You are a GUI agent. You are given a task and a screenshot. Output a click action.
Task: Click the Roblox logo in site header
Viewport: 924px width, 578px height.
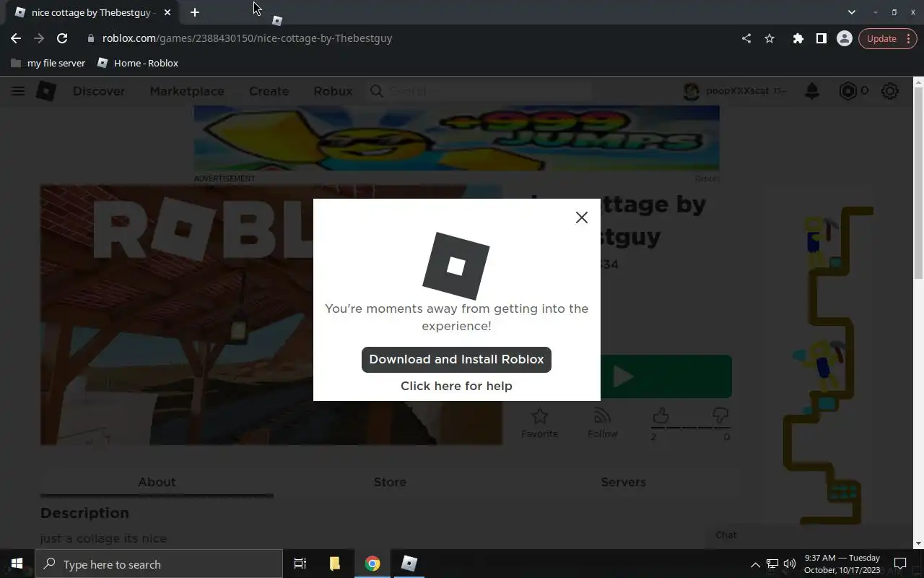(x=46, y=91)
